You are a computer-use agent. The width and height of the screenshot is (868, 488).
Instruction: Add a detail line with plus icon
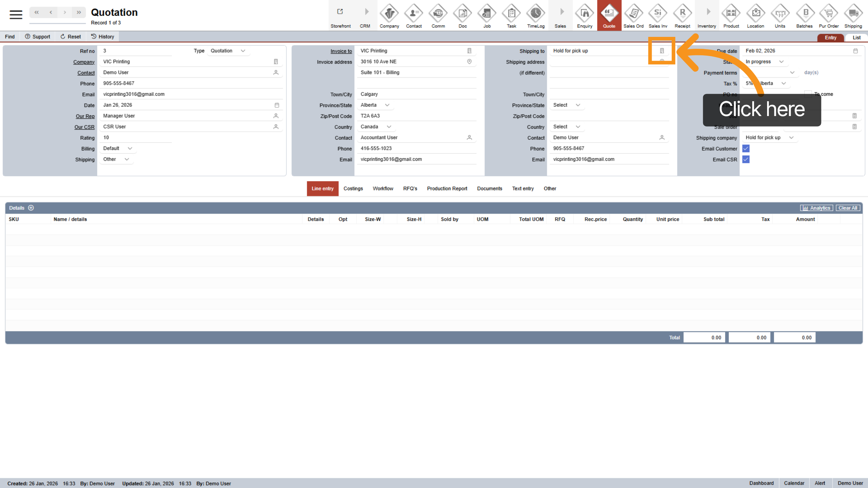[31, 208]
